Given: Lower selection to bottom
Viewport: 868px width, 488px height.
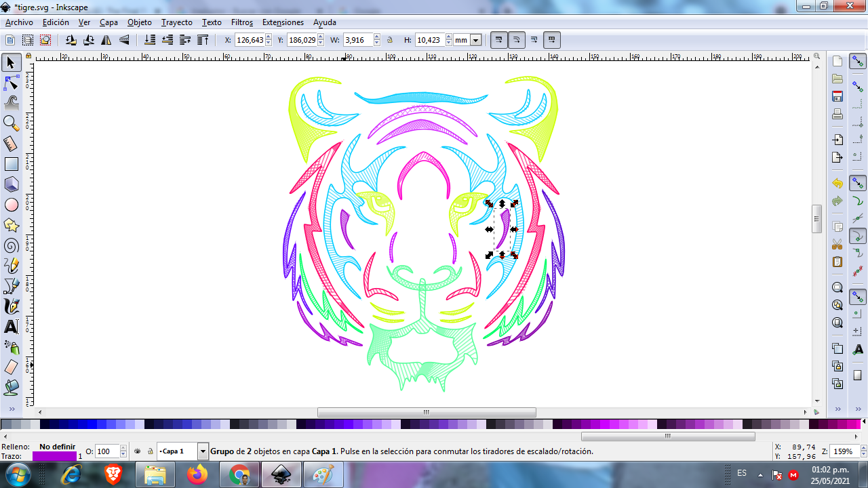Looking at the screenshot, I should pos(150,40).
